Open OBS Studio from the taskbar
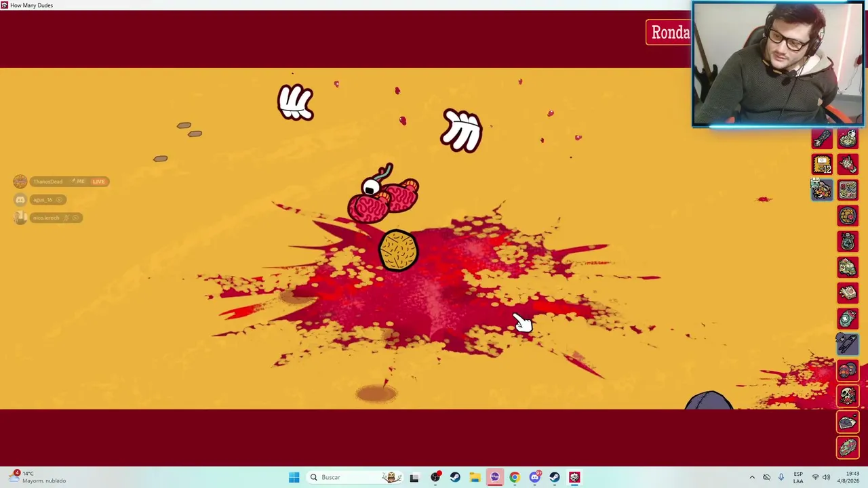 pyautogui.click(x=435, y=477)
